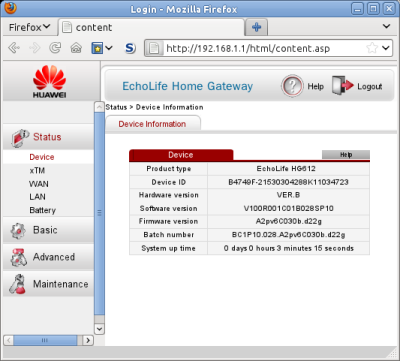
Task: Open the list all tabs dropdown
Action: coord(386,26)
